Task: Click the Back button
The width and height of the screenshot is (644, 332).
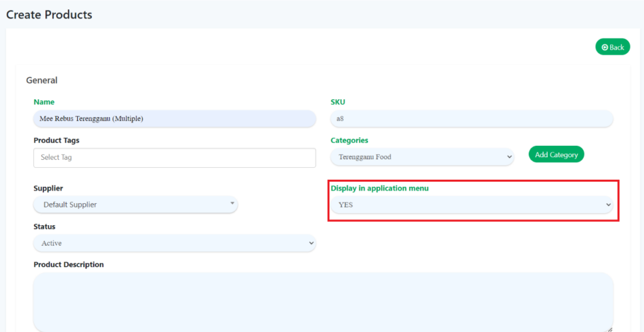Action: (613, 47)
